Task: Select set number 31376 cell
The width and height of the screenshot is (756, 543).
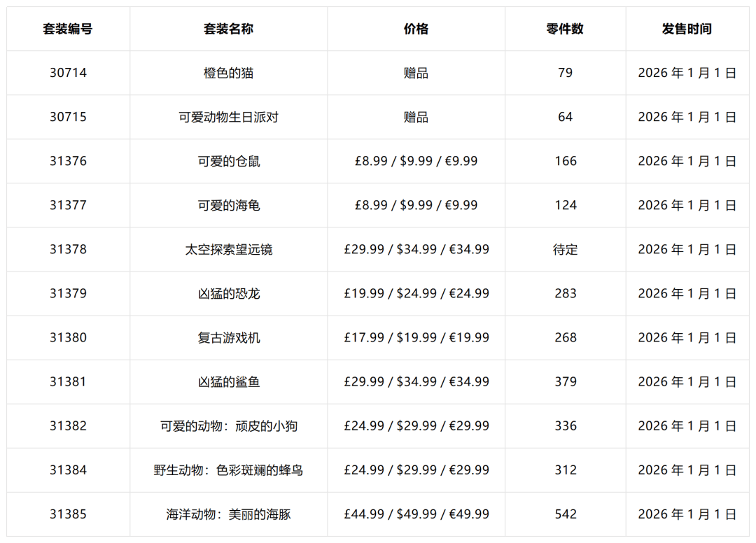Action: click(x=68, y=161)
